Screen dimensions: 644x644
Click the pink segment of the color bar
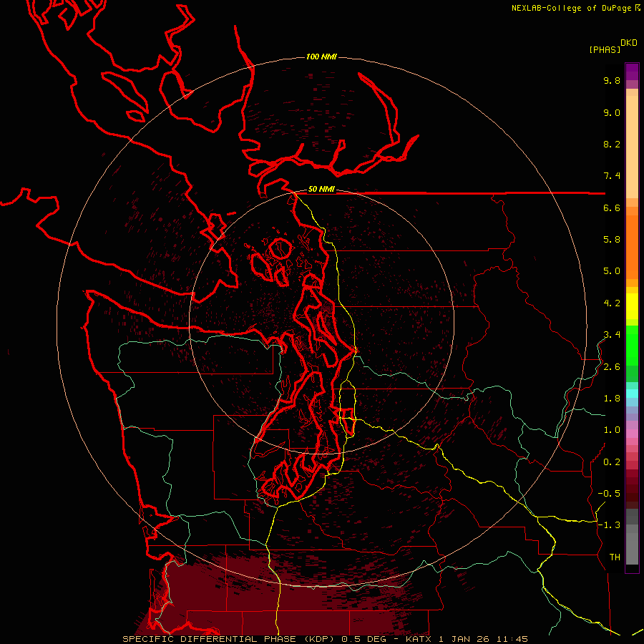(x=632, y=434)
